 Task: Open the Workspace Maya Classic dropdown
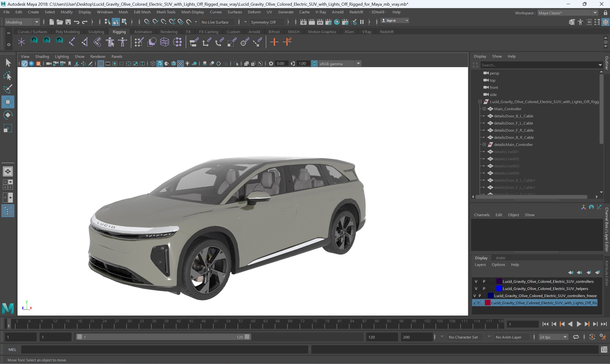coord(595,13)
